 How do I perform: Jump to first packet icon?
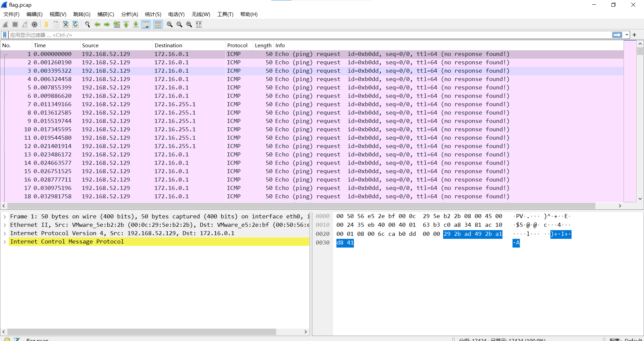click(x=126, y=24)
